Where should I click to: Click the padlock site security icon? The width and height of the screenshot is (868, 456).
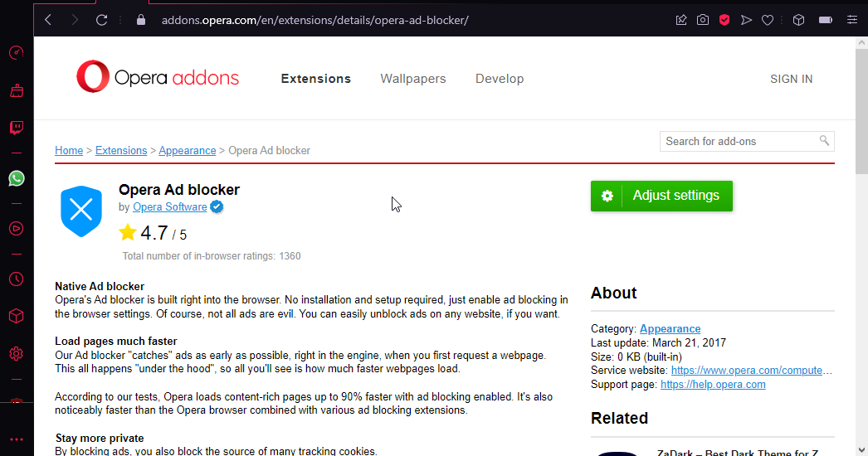coord(141,20)
